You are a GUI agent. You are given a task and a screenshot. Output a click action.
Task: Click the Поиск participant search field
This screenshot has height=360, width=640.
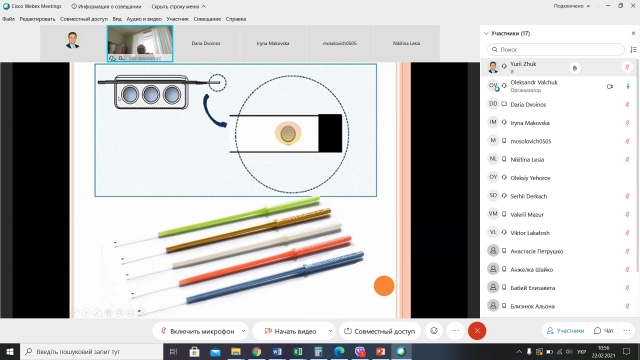[x=556, y=49]
